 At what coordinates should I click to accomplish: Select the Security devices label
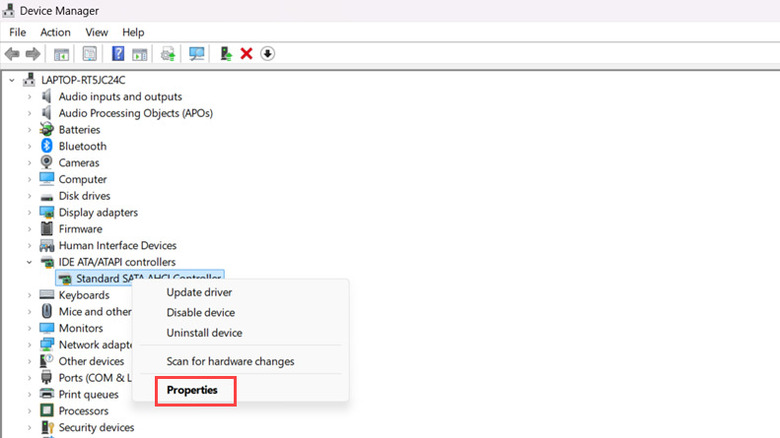pyautogui.click(x=96, y=428)
